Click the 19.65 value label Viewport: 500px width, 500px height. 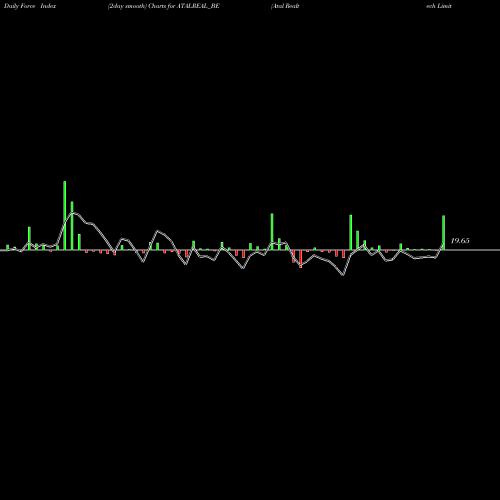click(x=460, y=241)
